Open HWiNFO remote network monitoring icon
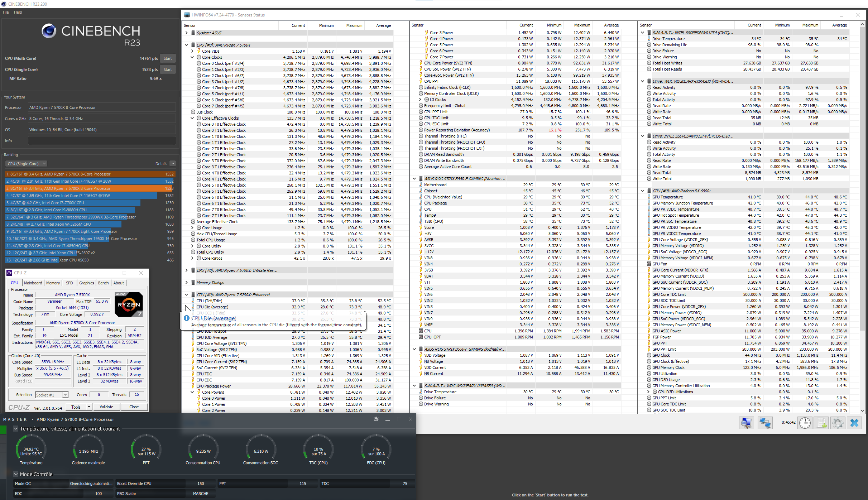This screenshot has width=868, height=500. [765, 423]
